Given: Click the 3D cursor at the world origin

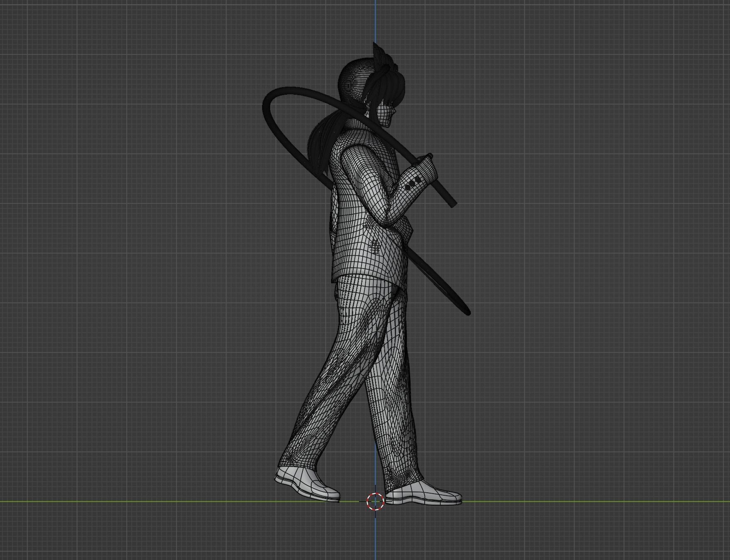Looking at the screenshot, I should tap(375, 501).
